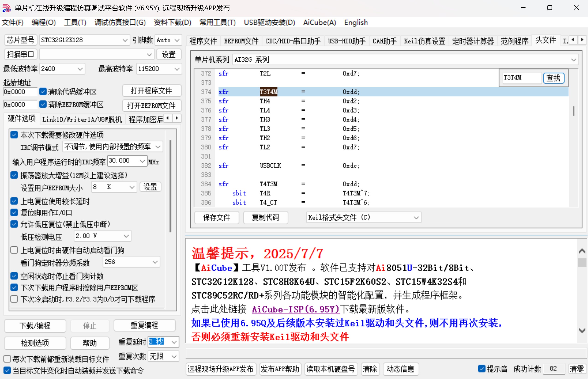
Task: Click the app logo icon in title bar
Action: (7, 8)
